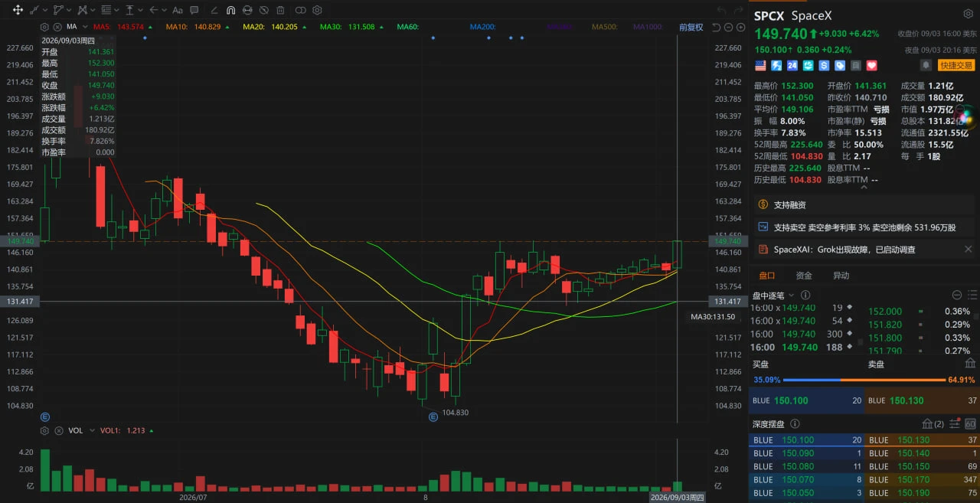Remove the MA indicator with X icon
Viewport: 980px width, 503px height.
(57, 27)
